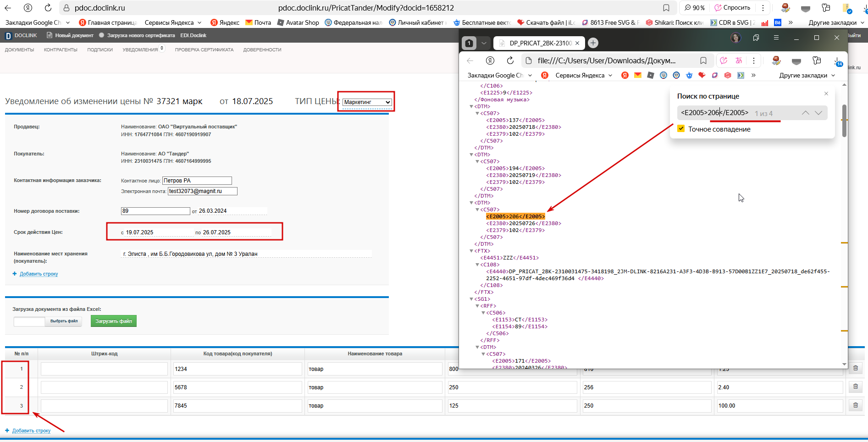Click Добавить строку under storage places

click(39, 274)
